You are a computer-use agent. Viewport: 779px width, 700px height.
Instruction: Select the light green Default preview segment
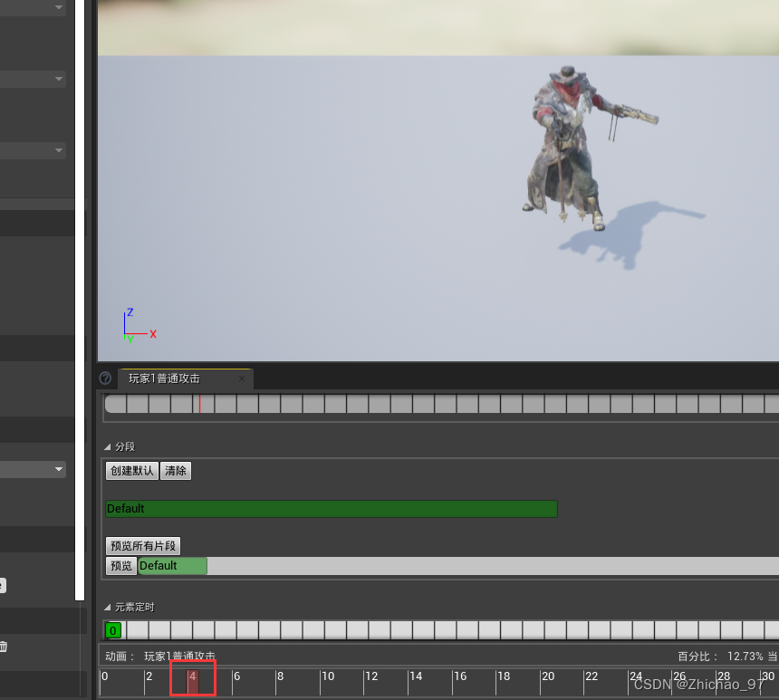tap(173, 566)
